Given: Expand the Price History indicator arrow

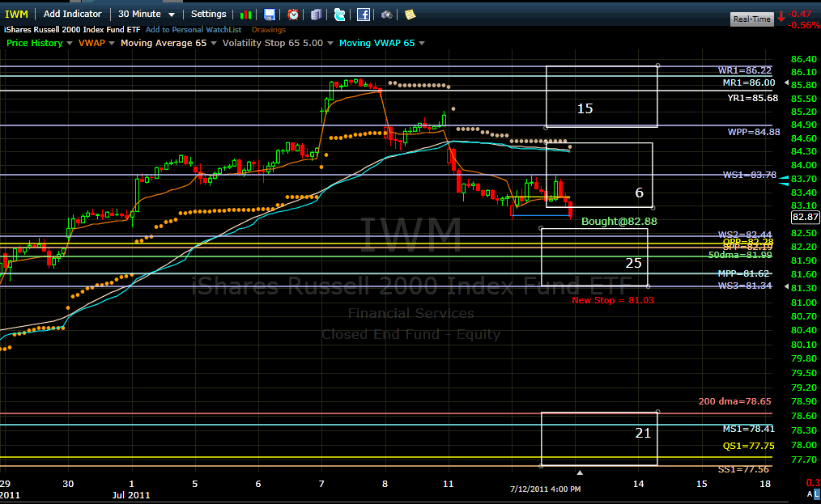Looking at the screenshot, I should tap(69, 44).
